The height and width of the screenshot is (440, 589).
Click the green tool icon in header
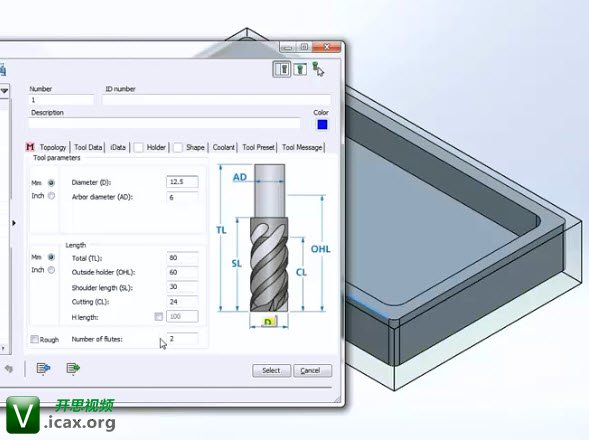300,70
